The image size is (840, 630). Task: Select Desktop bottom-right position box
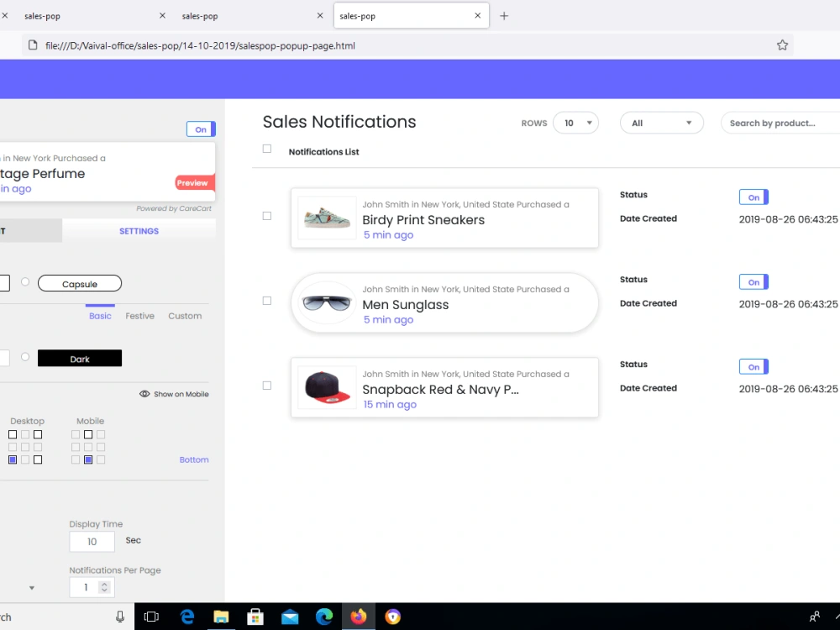pyautogui.click(x=38, y=459)
